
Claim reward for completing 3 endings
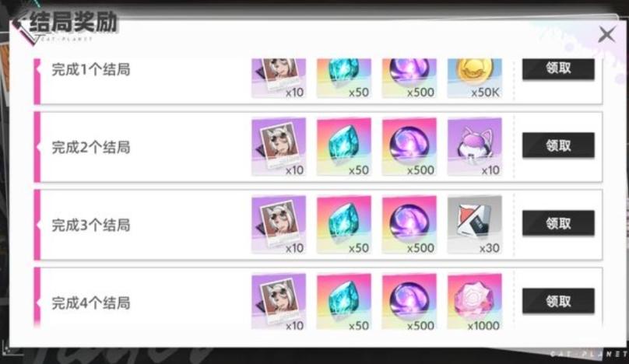558,223
